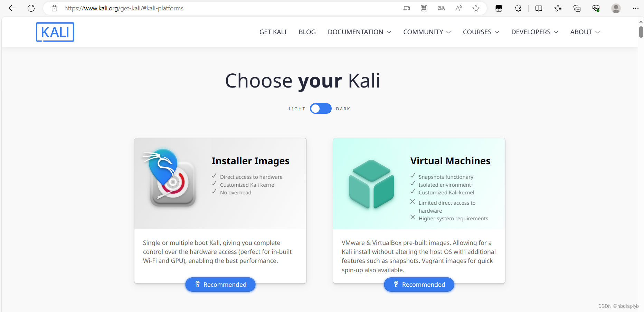Expand the DOCUMENTATION dropdown
644x312 pixels.
click(359, 32)
